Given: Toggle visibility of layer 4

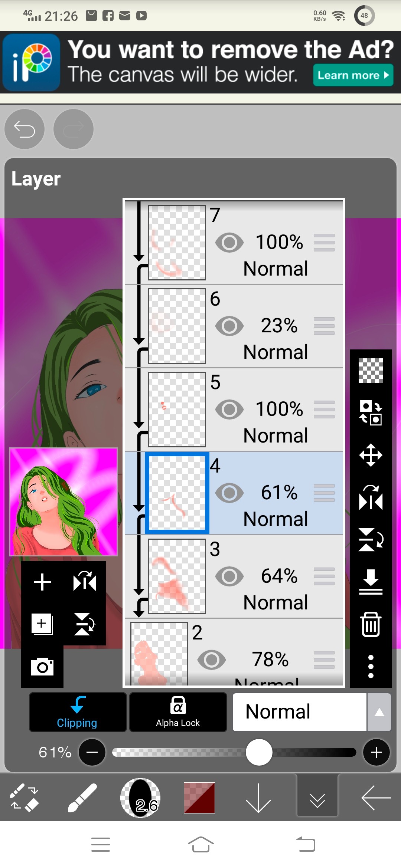Looking at the screenshot, I should point(229,493).
